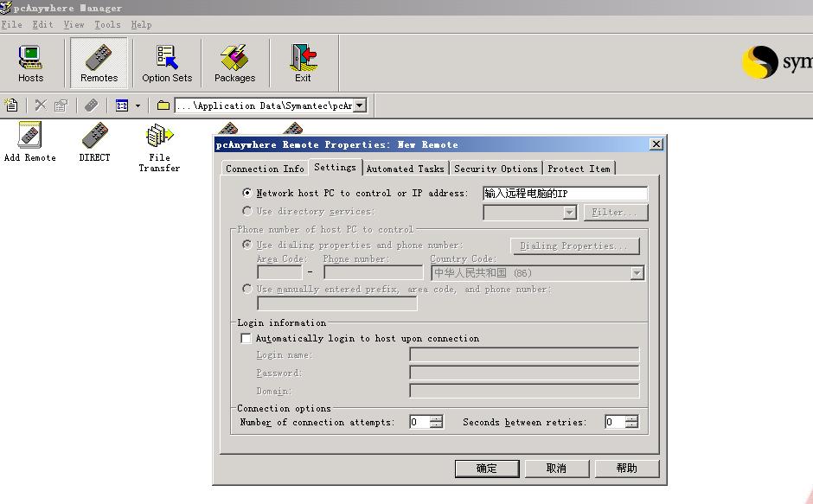
Task: Select Use manually entered prefix radio button
Action: click(x=247, y=289)
